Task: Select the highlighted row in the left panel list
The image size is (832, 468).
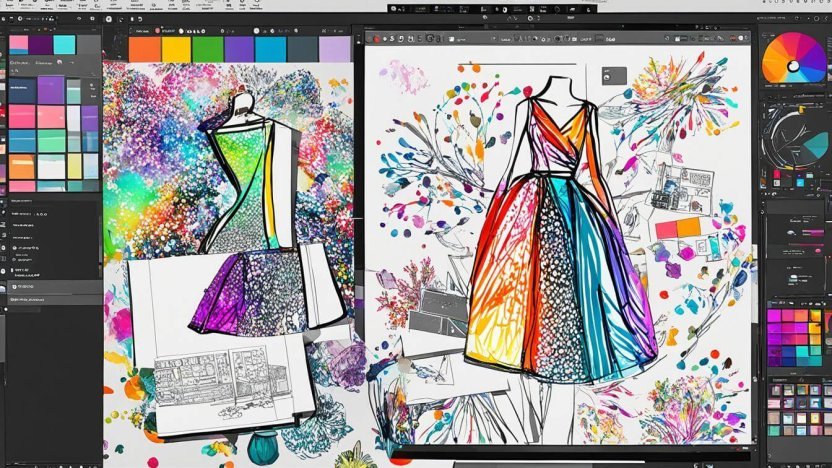Action: (55, 287)
